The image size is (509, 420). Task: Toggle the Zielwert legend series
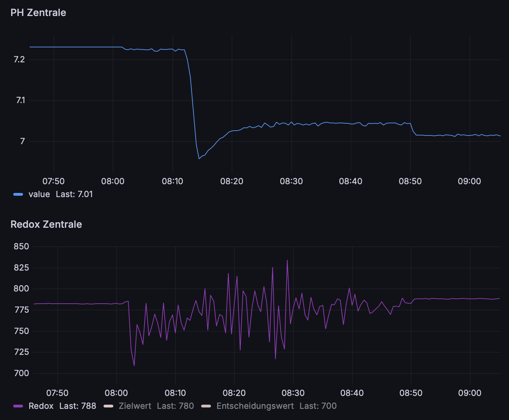click(x=135, y=406)
